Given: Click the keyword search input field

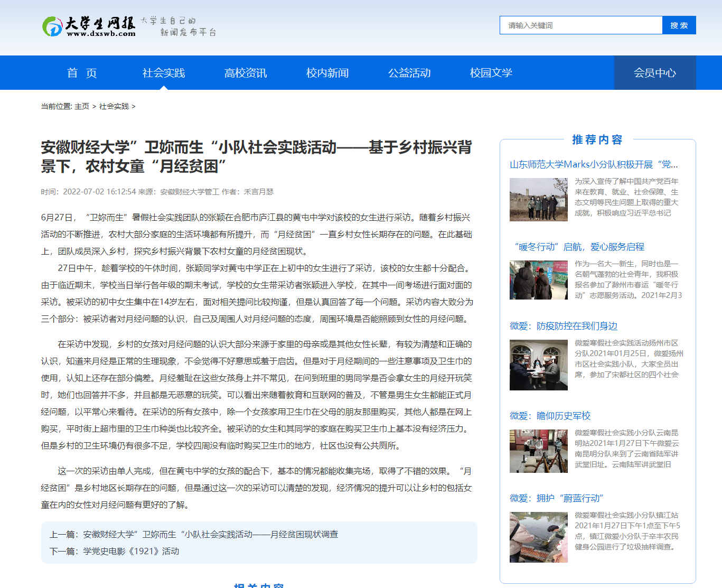Looking at the screenshot, I should tap(580, 25).
